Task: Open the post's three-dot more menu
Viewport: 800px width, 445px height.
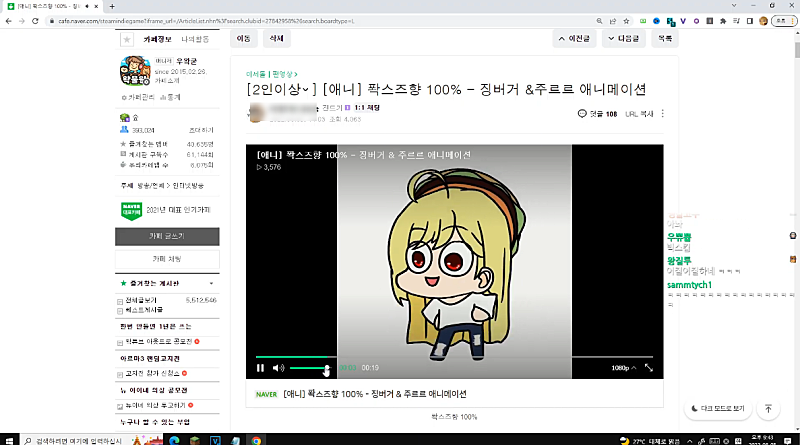Action: tap(663, 114)
